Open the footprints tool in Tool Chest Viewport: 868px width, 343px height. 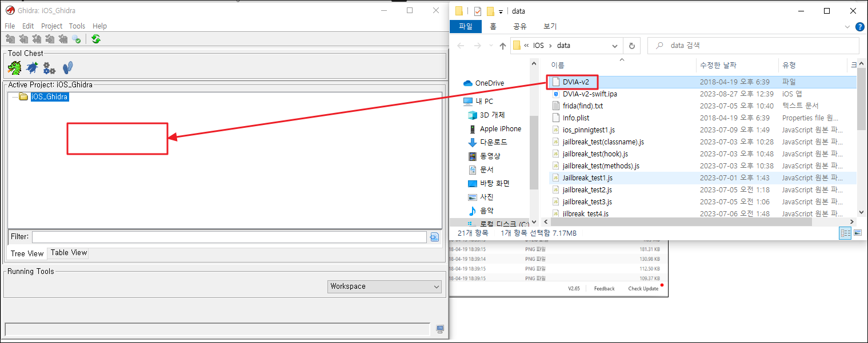68,68
